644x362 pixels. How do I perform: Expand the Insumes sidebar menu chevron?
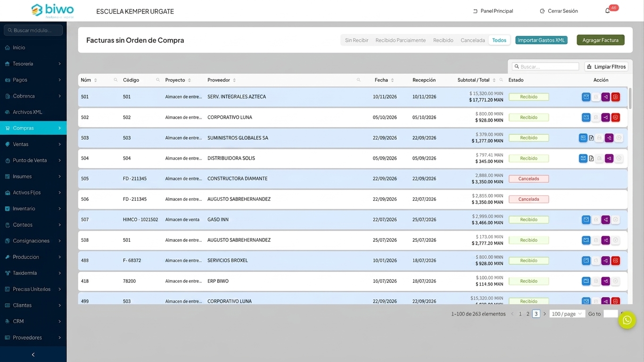pos(59,176)
